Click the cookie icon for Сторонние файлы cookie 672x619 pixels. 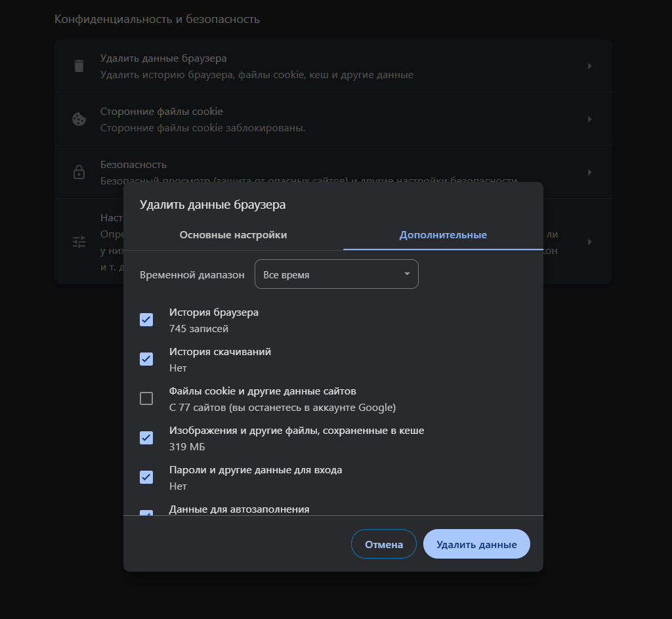(79, 119)
